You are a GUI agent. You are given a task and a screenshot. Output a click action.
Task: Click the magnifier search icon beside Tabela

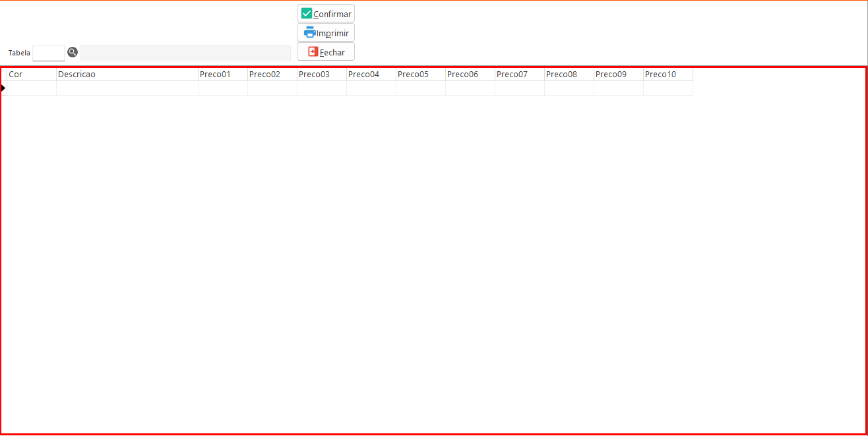[x=73, y=52]
